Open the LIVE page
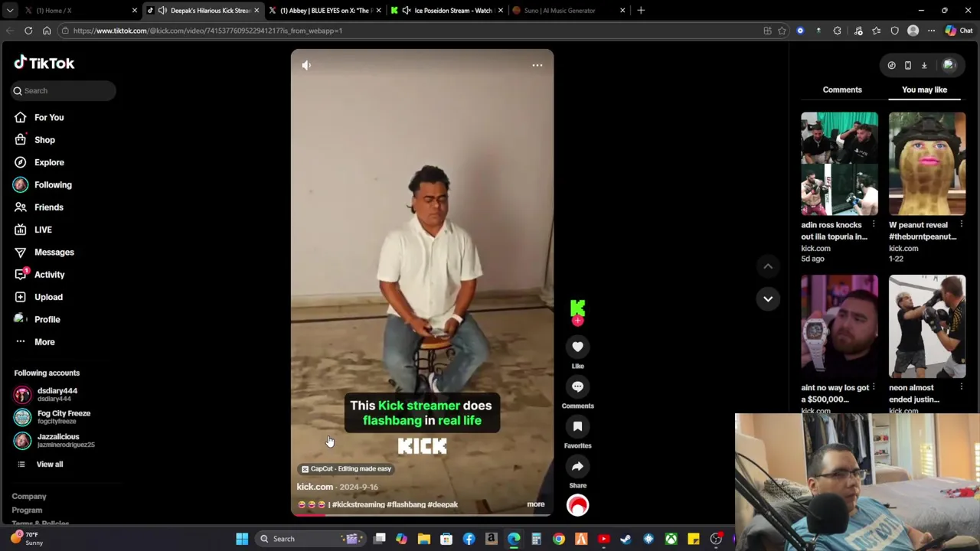 [x=43, y=230]
